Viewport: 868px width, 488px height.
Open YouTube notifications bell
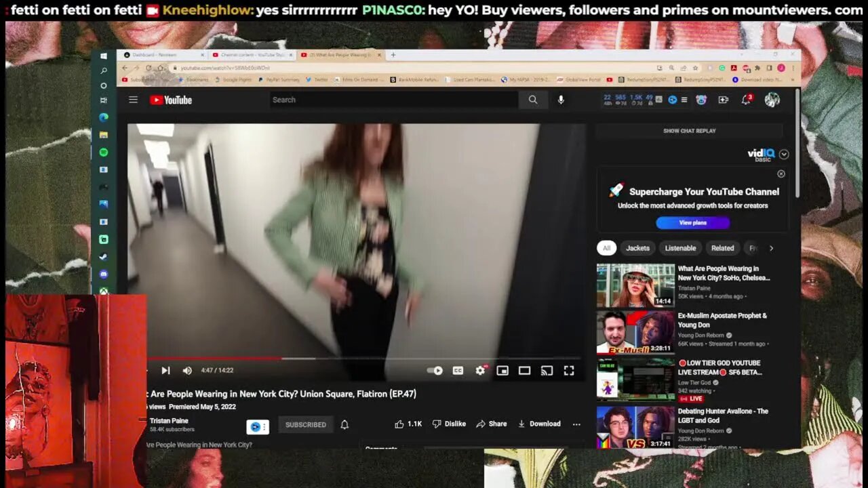click(746, 100)
